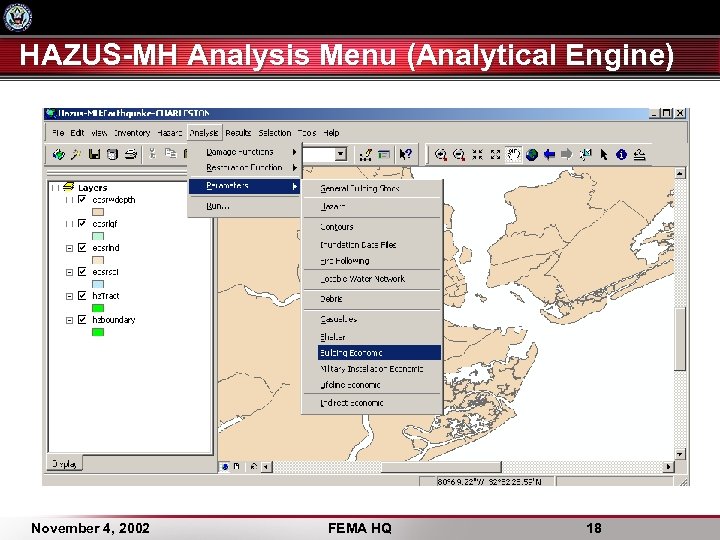Uncheck the ecsrwdepth layer checkbox
The height and width of the screenshot is (540, 720).
click(82, 199)
